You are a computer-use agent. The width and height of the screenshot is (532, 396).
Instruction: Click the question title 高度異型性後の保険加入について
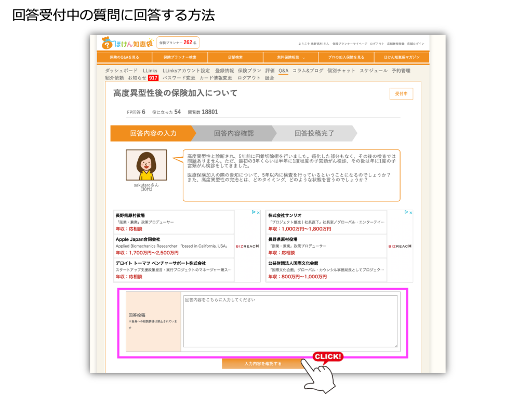tap(176, 93)
